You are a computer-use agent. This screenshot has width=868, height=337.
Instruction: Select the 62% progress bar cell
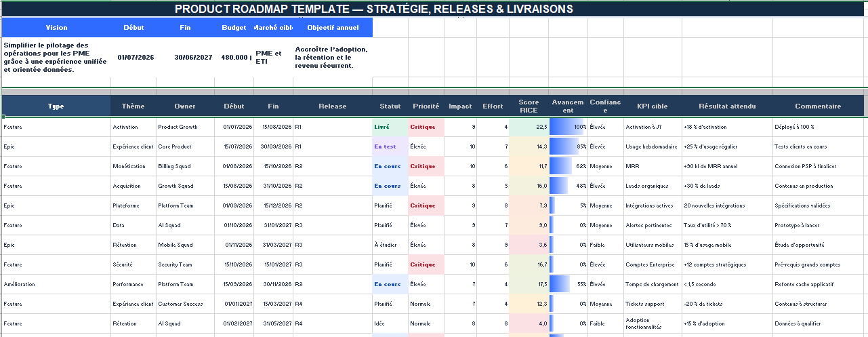coord(569,166)
